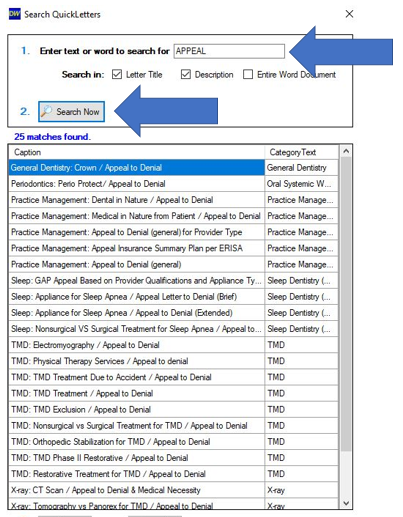
Task: Sort results by the Caption column header
Action: click(137, 152)
